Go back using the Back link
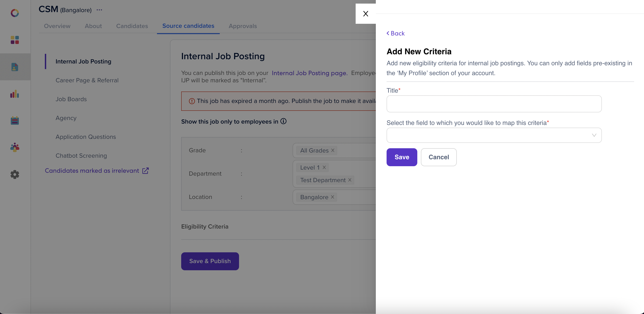This screenshot has height=314, width=644. coord(396,33)
